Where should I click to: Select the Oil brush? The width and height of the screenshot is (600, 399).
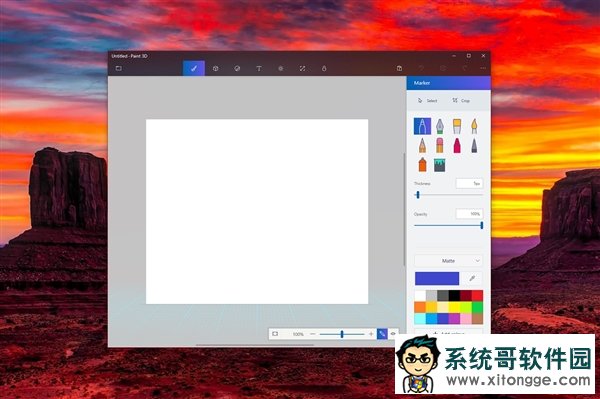click(x=457, y=126)
